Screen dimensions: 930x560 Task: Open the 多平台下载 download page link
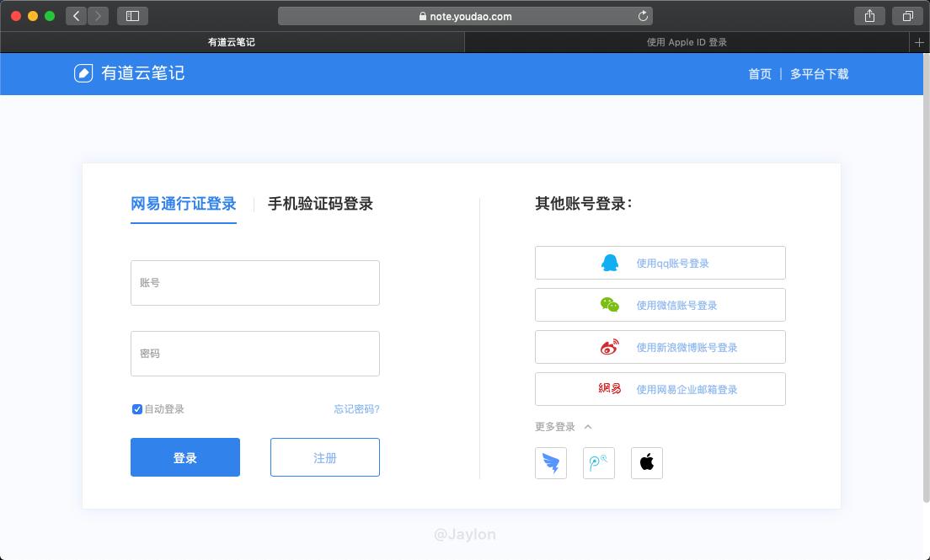click(820, 74)
